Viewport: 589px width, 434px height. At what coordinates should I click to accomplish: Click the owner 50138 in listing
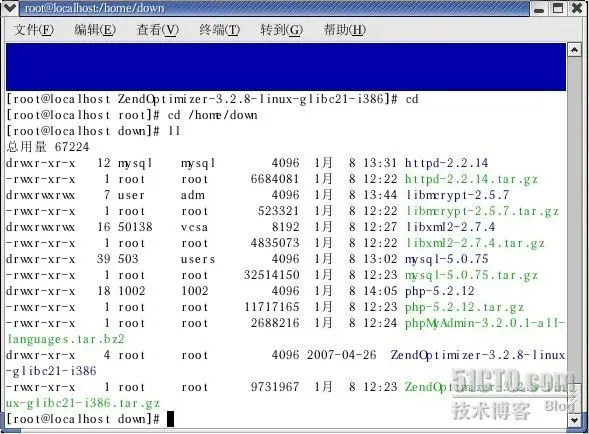[x=135, y=227]
